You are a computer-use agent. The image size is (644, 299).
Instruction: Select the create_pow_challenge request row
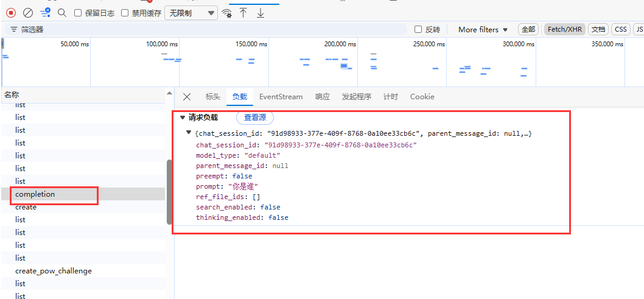83,271
